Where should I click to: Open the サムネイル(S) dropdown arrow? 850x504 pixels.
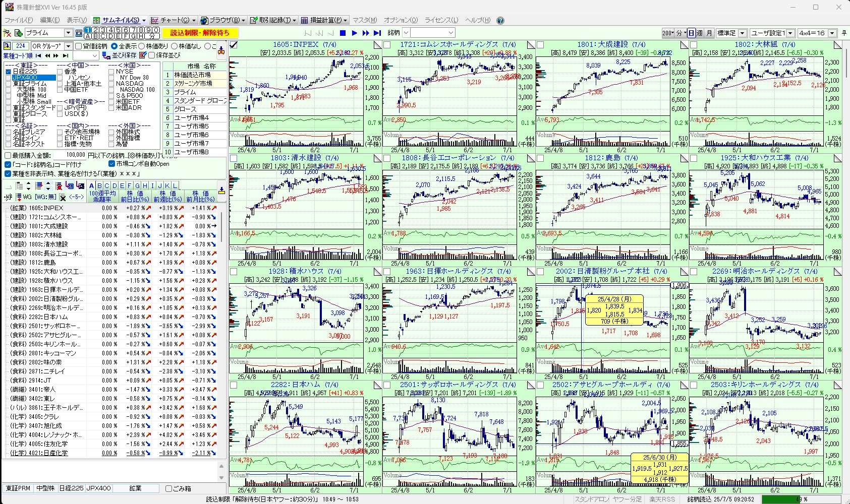144,20
